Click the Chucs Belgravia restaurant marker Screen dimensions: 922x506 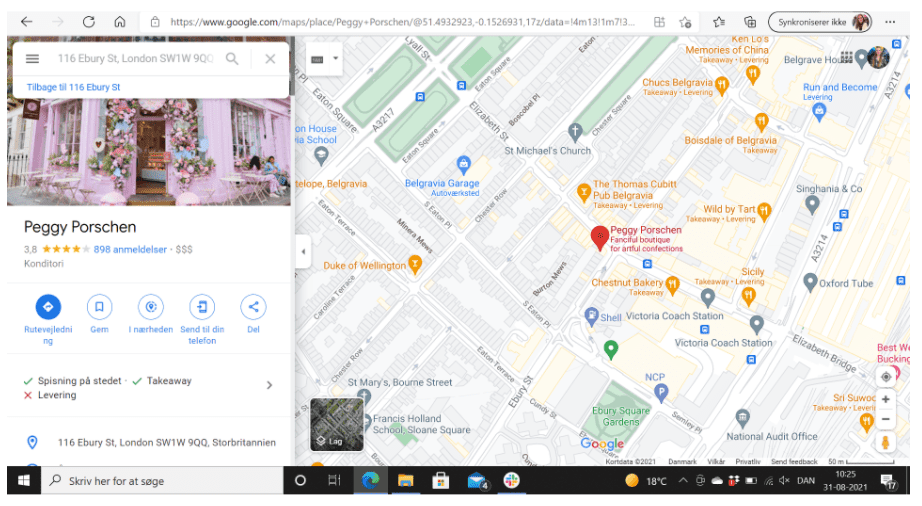point(722,85)
